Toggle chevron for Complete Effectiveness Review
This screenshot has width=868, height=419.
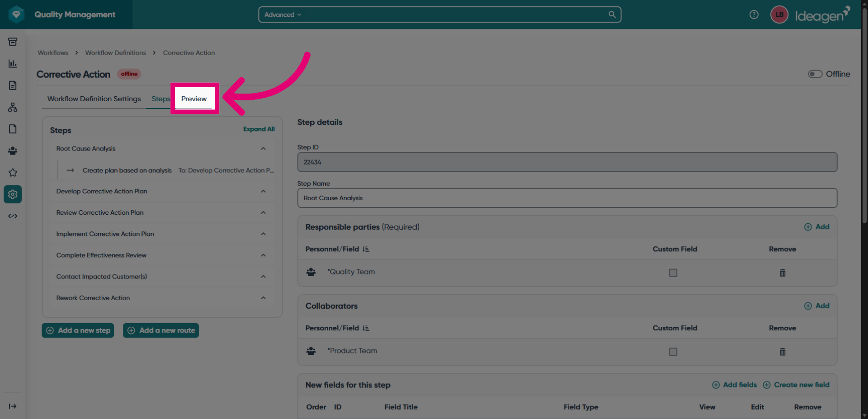[x=263, y=255]
